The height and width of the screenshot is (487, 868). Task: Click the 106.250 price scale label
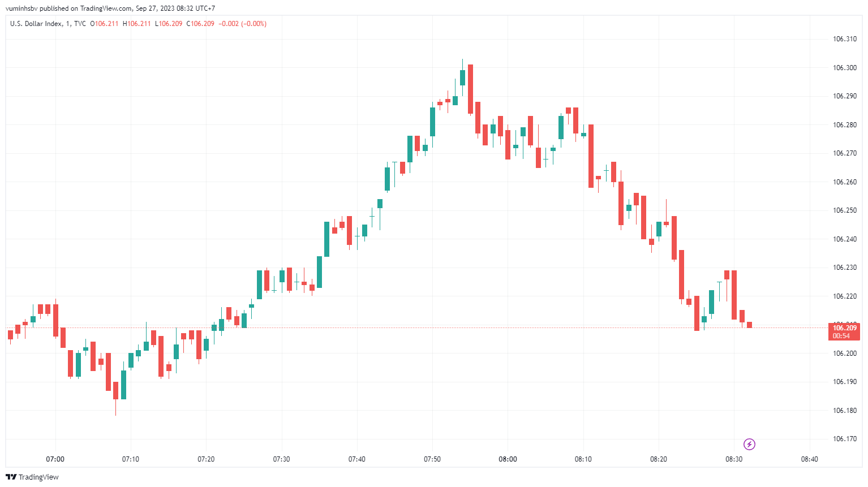[x=844, y=210]
